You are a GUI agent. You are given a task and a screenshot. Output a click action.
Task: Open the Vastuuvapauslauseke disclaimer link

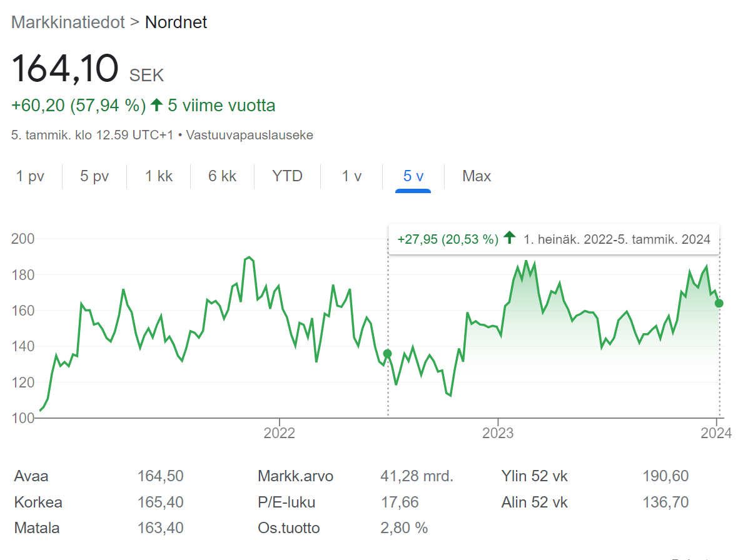(x=250, y=135)
